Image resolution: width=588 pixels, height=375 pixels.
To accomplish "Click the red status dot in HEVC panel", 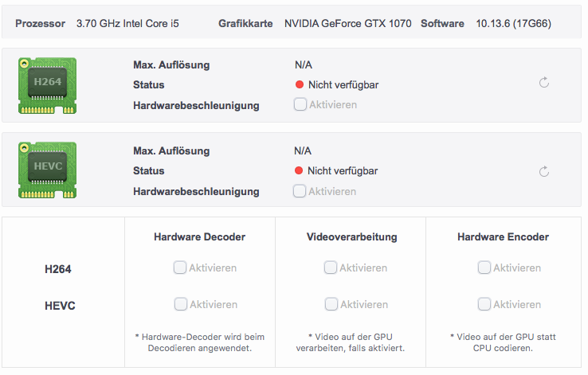I will (300, 170).
